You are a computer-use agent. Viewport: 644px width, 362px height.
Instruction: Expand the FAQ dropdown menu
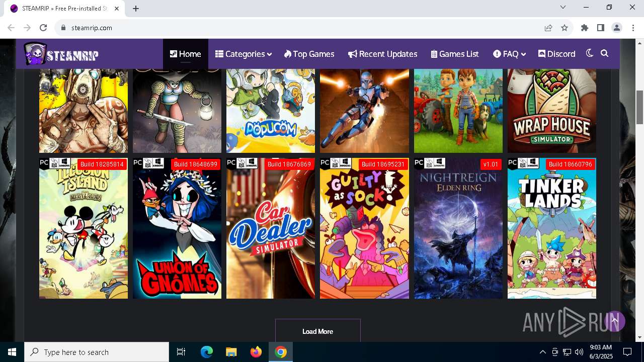509,54
